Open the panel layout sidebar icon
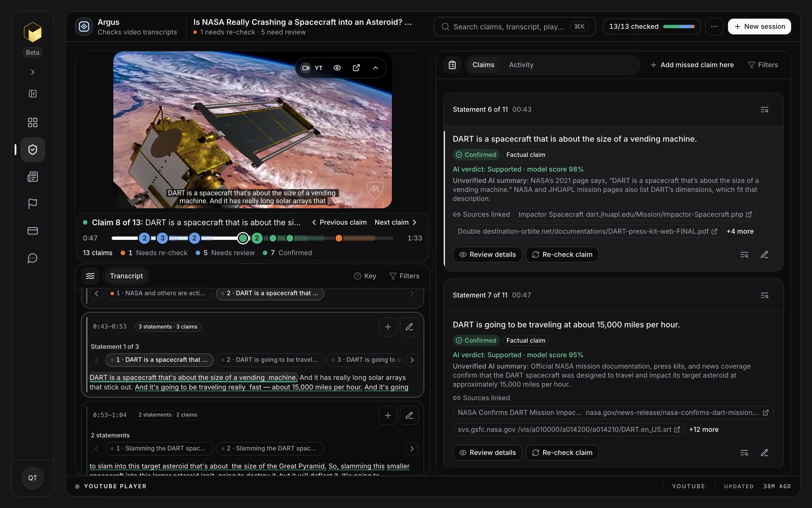 (32, 94)
